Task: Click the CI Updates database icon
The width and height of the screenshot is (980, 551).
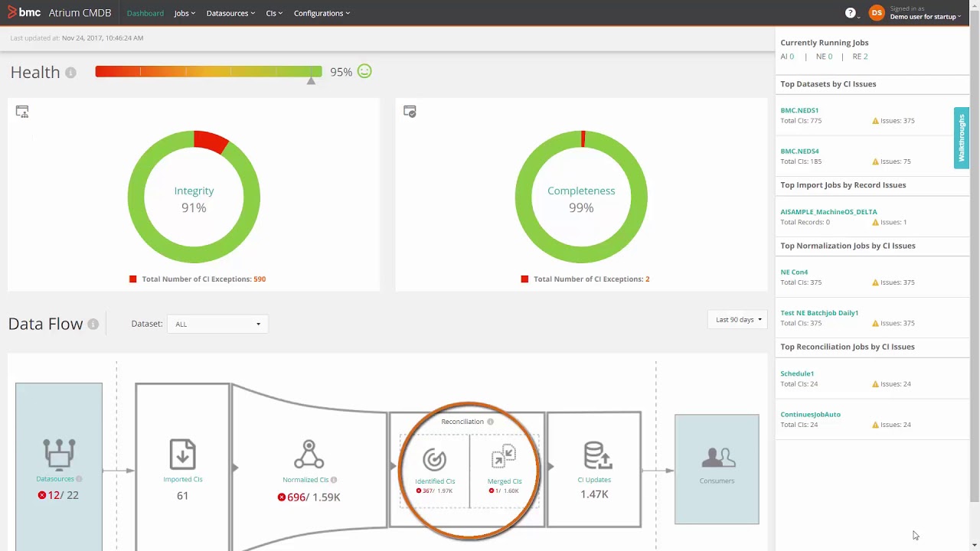Action: 597,455
